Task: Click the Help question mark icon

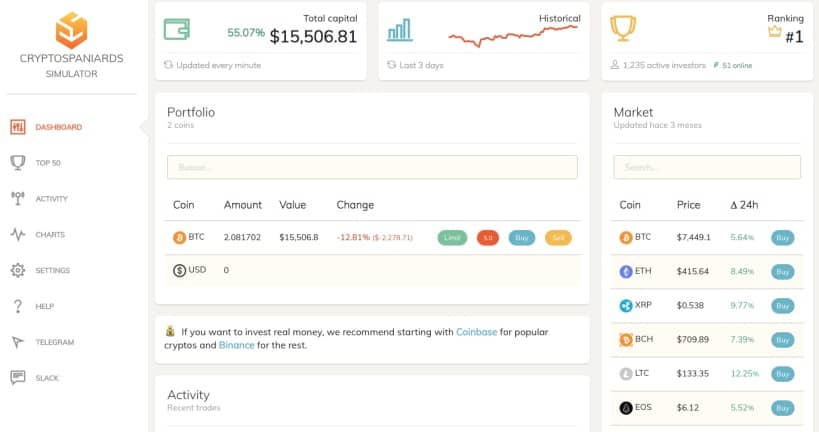Action: tap(18, 306)
